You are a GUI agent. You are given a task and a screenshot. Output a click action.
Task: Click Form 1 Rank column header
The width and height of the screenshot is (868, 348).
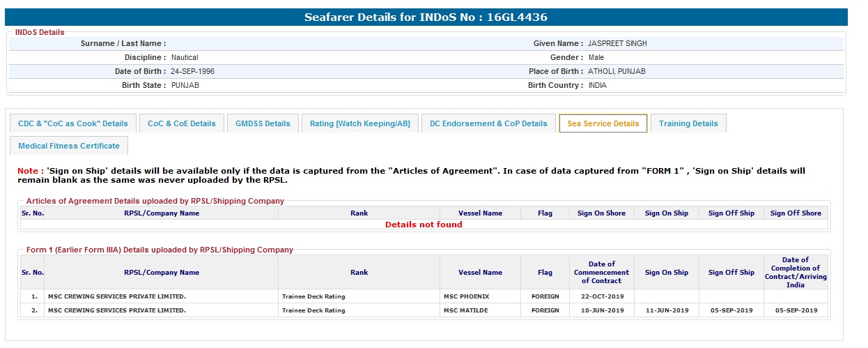click(359, 273)
